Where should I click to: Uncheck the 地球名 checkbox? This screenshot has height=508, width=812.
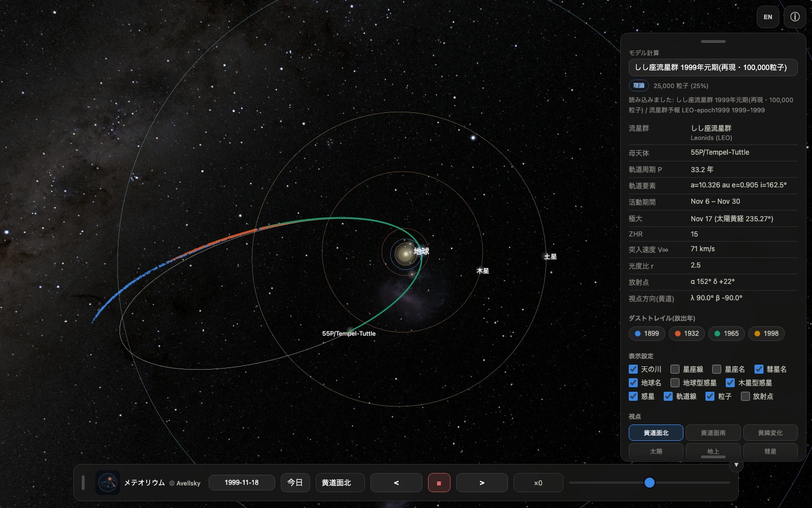tap(633, 383)
